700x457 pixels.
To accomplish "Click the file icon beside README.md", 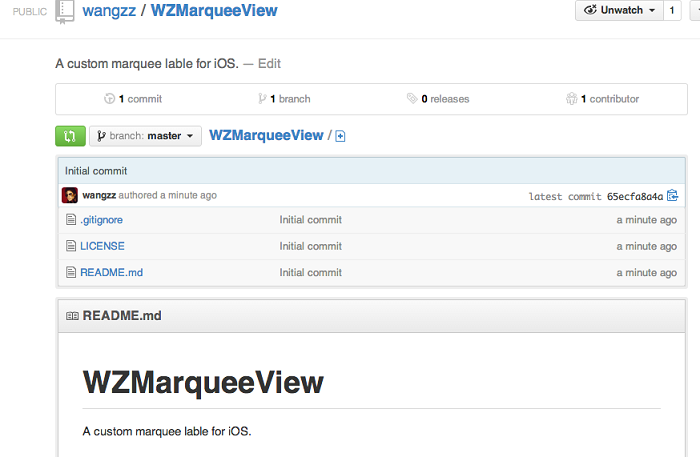I will 71,272.
